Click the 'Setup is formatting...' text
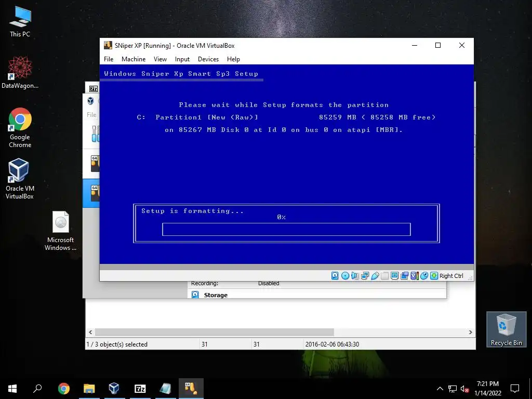The width and height of the screenshot is (532, 399). (192, 211)
